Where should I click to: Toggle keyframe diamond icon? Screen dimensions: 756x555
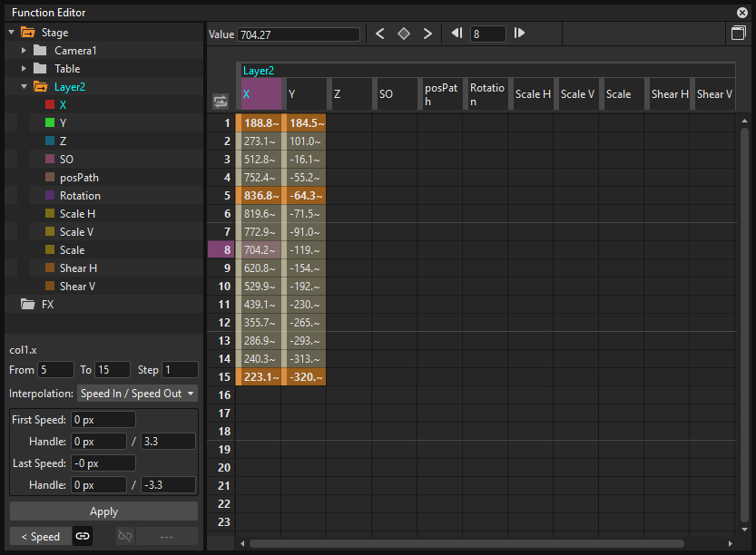click(404, 34)
